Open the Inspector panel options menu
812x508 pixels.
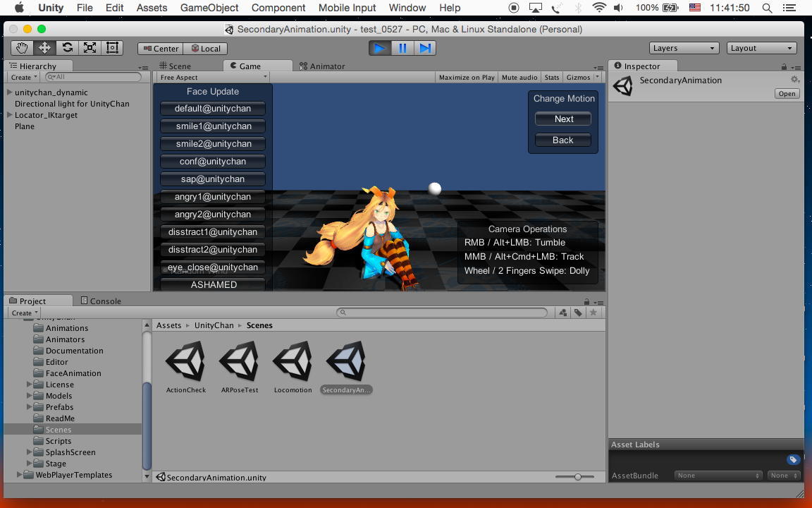pyautogui.click(x=796, y=68)
